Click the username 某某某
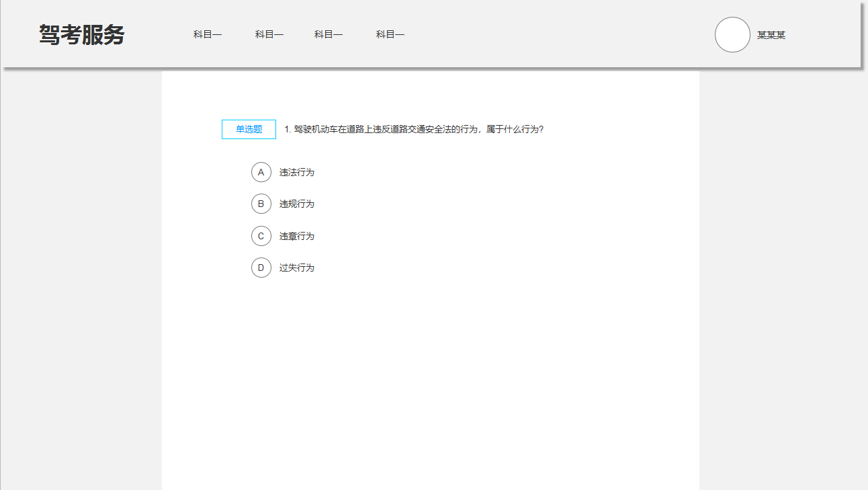The height and width of the screenshot is (490, 868). [771, 35]
